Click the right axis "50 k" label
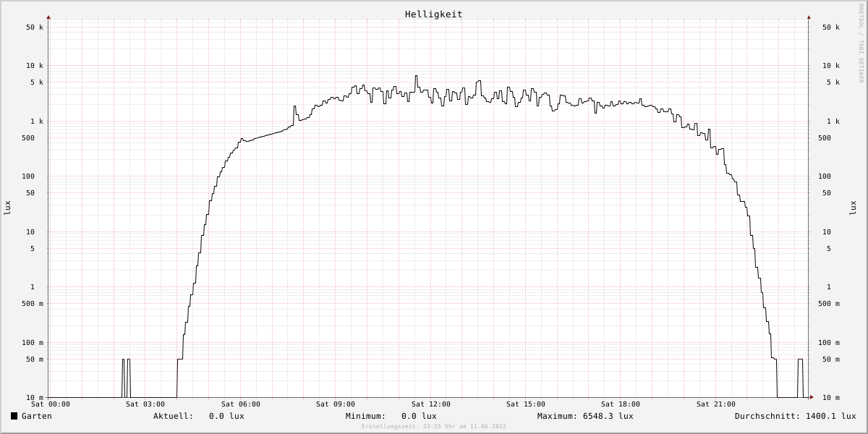868x434 pixels. pyautogui.click(x=831, y=27)
